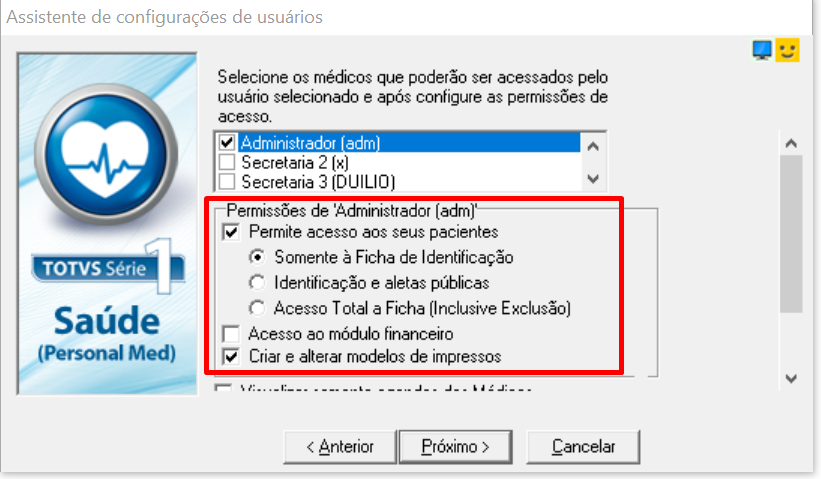821x479 pixels.
Task: Click the doctors list scroll up arrow
Action: (593, 147)
